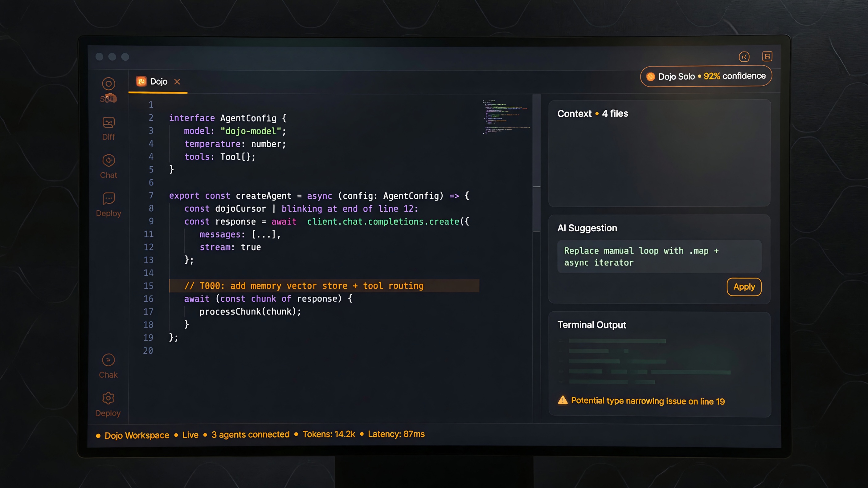Click the 'model: "dojo-model";' code line
The height and width of the screenshot is (488, 868).
pos(235,131)
